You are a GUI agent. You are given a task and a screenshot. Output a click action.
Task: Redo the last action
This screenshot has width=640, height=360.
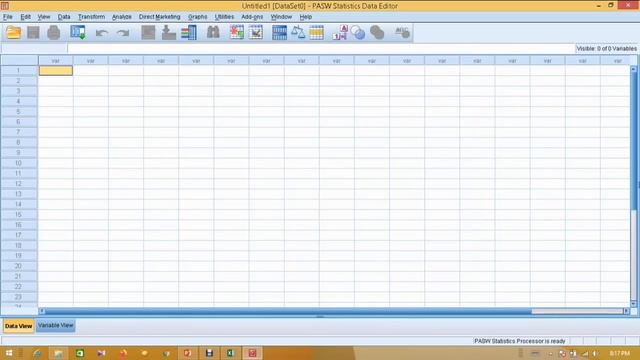(x=122, y=33)
